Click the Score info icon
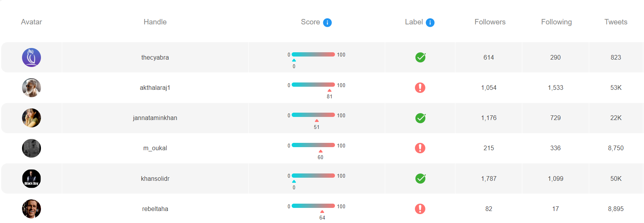 click(327, 22)
